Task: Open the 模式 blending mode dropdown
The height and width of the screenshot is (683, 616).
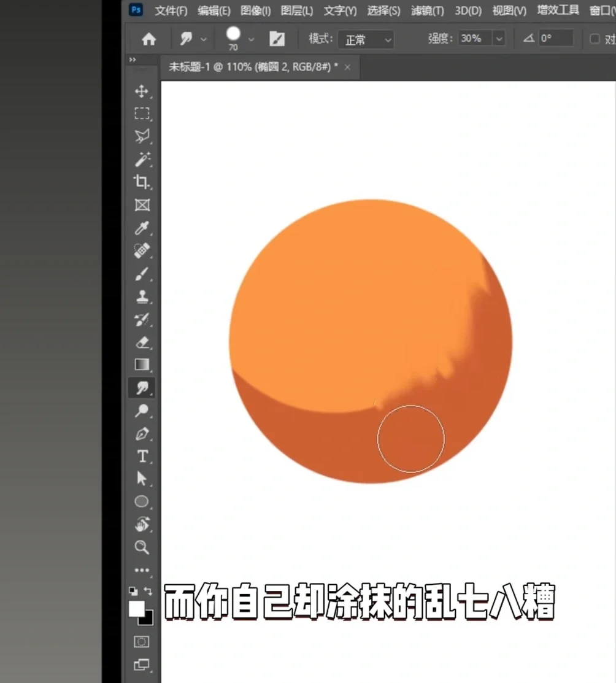Action: [365, 39]
